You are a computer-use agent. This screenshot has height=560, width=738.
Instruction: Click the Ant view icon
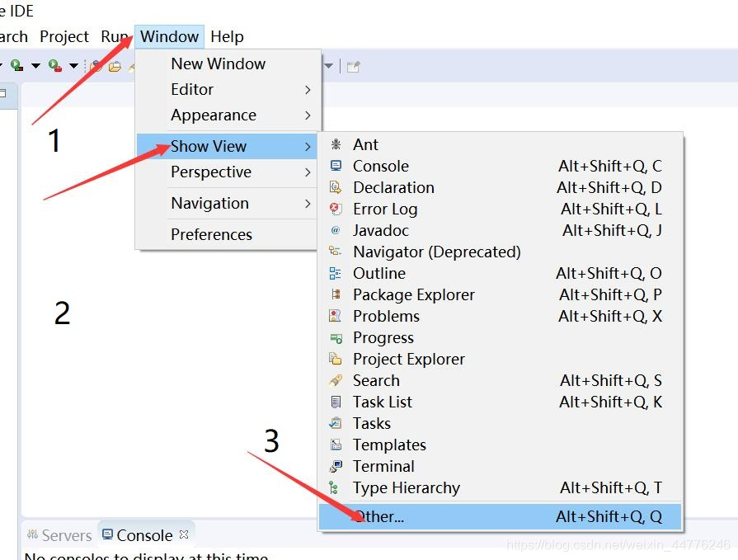[336, 144]
